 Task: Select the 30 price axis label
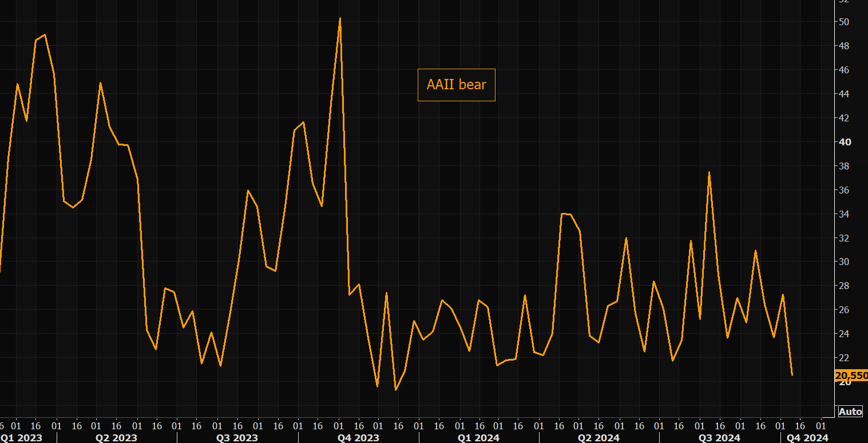pyautogui.click(x=844, y=262)
